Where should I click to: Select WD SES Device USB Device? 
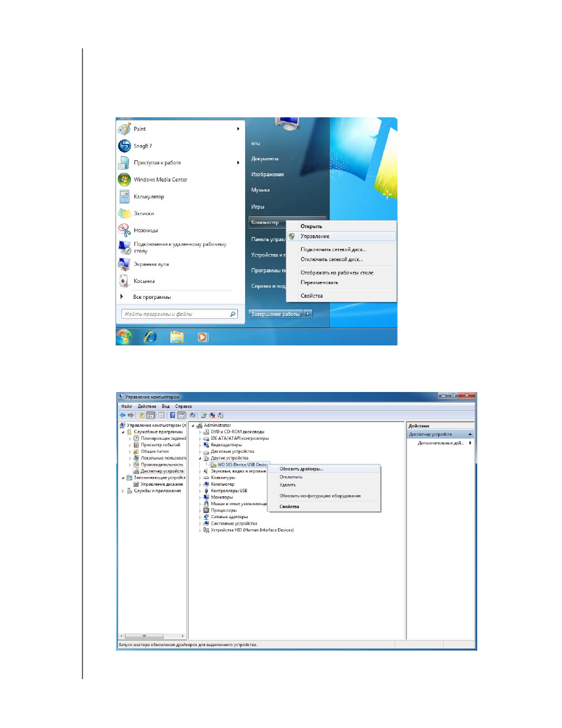click(242, 465)
